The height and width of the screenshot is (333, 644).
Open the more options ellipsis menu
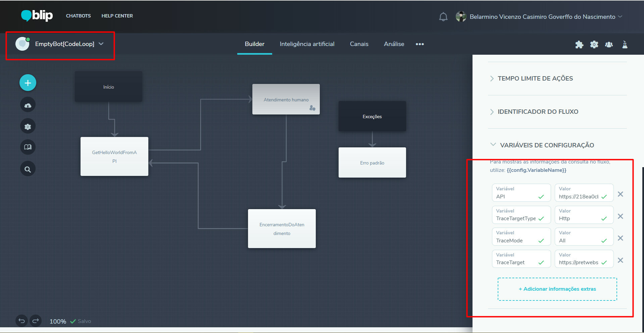pyautogui.click(x=420, y=44)
